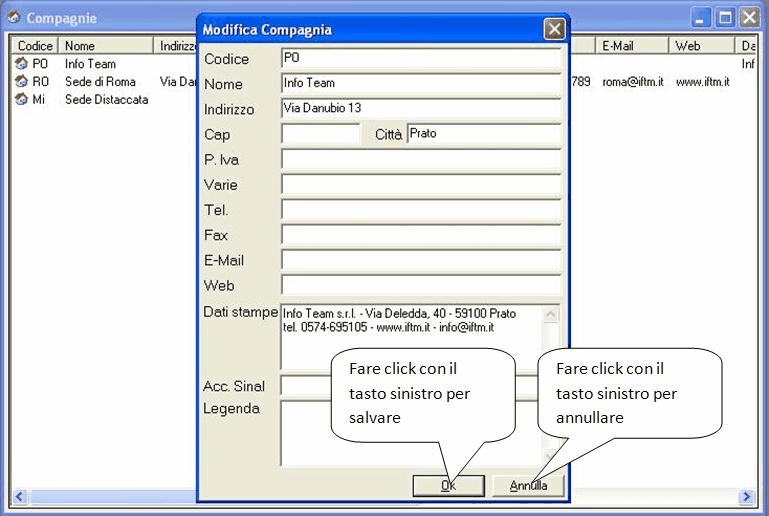Click the left arrow of horizontal scrollbar
769x516 pixels.
pyautogui.click(x=19, y=496)
